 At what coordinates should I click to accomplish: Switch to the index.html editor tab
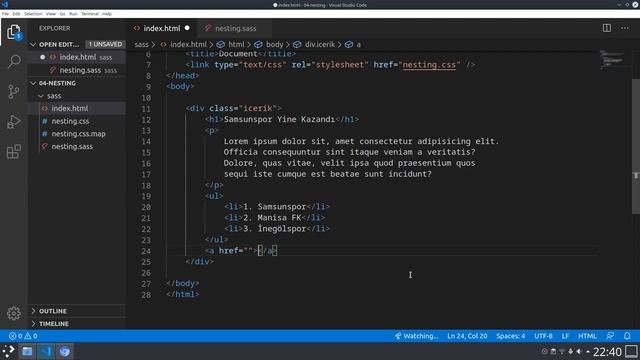162,28
